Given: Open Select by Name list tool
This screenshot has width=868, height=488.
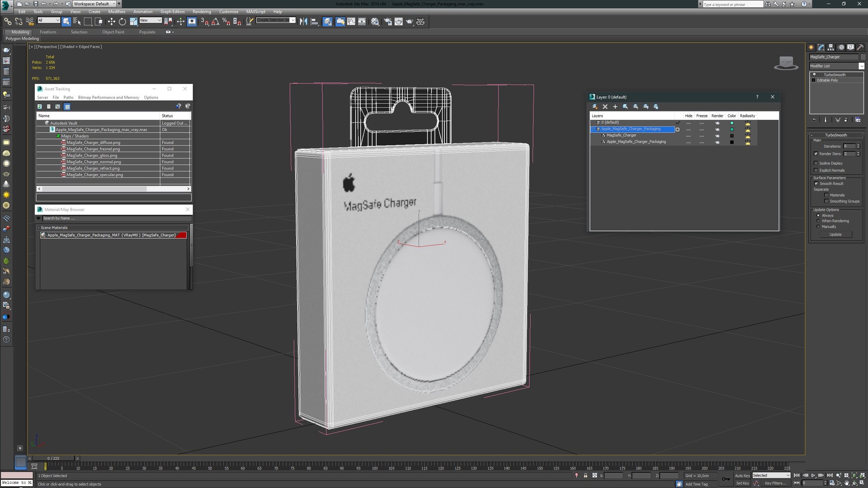Looking at the screenshot, I should (x=77, y=22).
